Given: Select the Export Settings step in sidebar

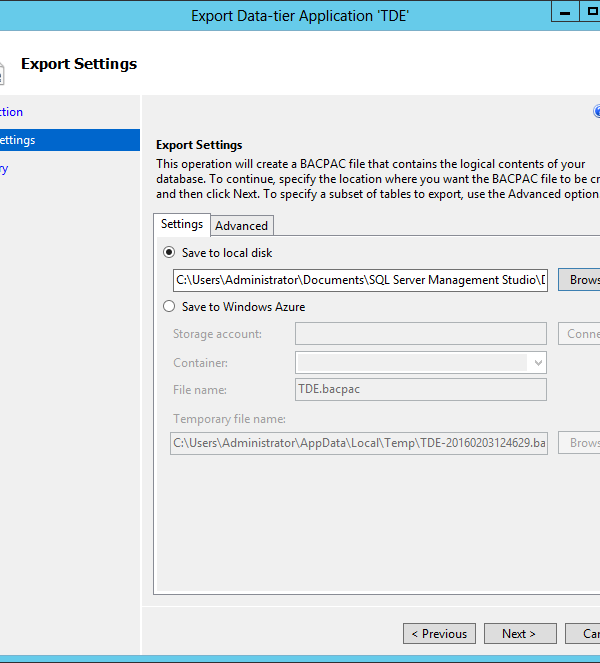Looking at the screenshot, I should 70,140.
